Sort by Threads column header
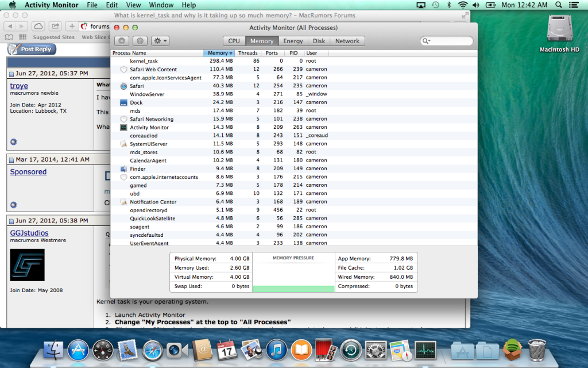588x368 pixels. [x=248, y=53]
